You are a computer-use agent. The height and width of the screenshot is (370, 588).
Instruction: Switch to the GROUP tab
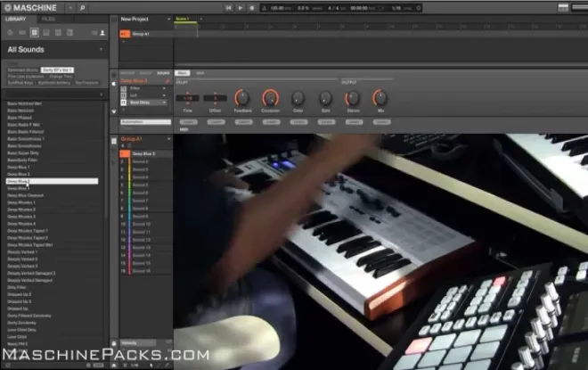click(145, 73)
